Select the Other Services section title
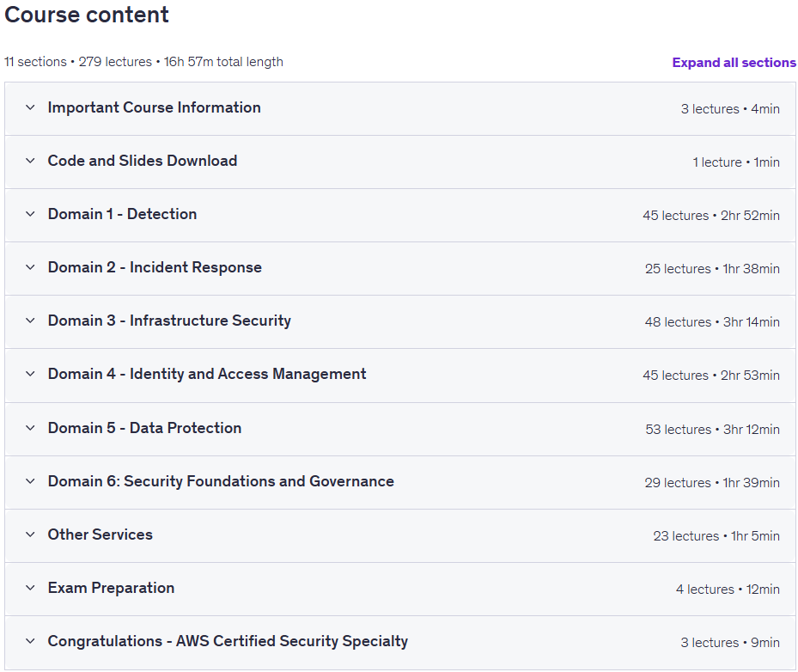This screenshot has height=672, width=798. 101,535
